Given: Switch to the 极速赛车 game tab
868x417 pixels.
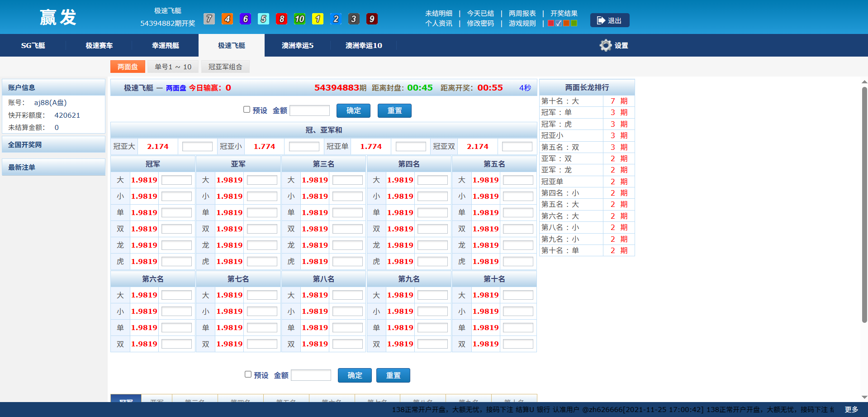Looking at the screenshot, I should pyautogui.click(x=99, y=45).
